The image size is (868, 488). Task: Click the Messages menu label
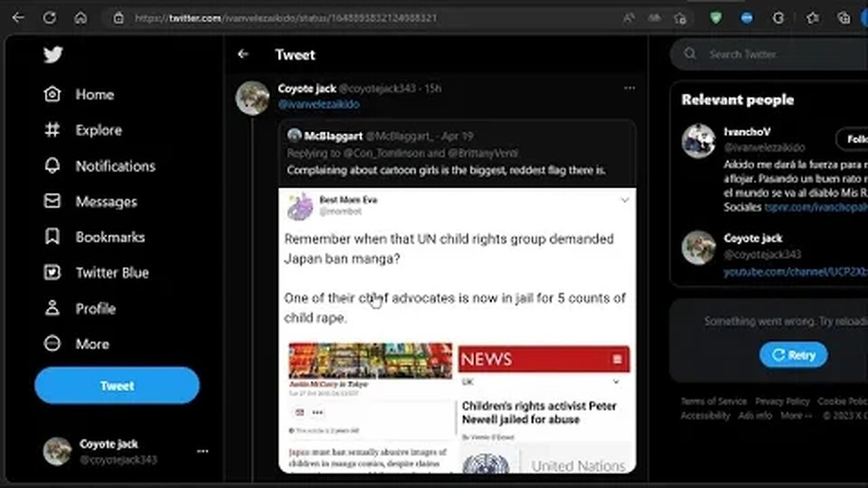[106, 202]
